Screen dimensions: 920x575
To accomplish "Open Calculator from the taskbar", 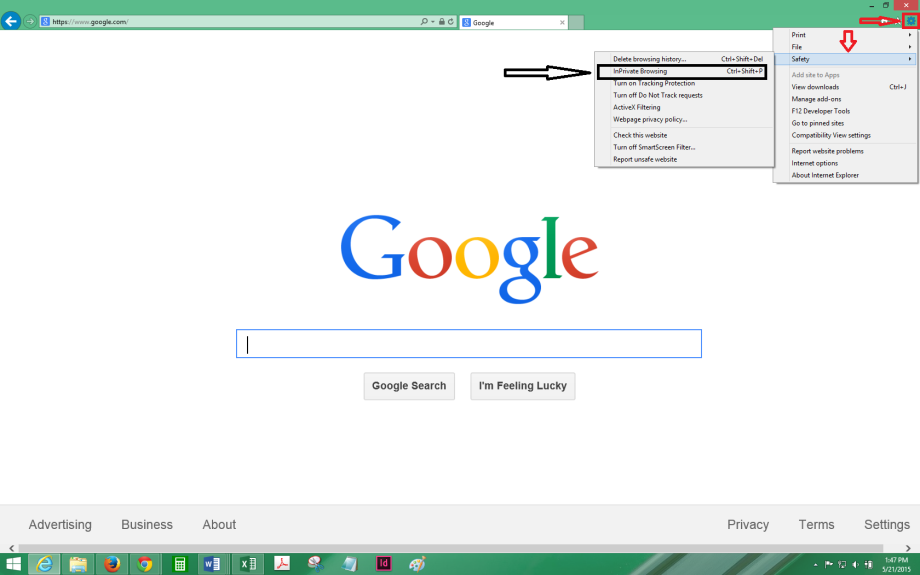I will [x=180, y=564].
